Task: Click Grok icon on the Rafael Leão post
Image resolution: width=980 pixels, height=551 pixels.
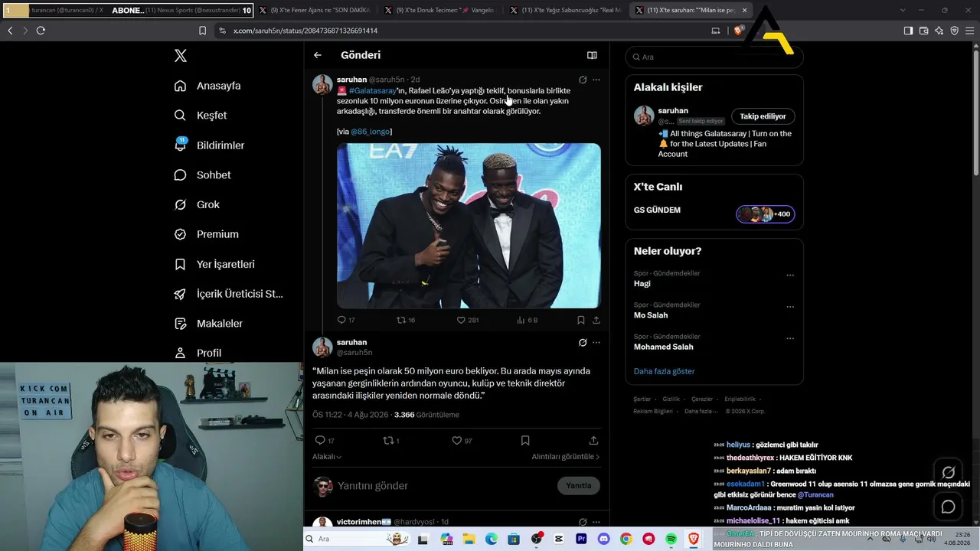Action: click(583, 80)
